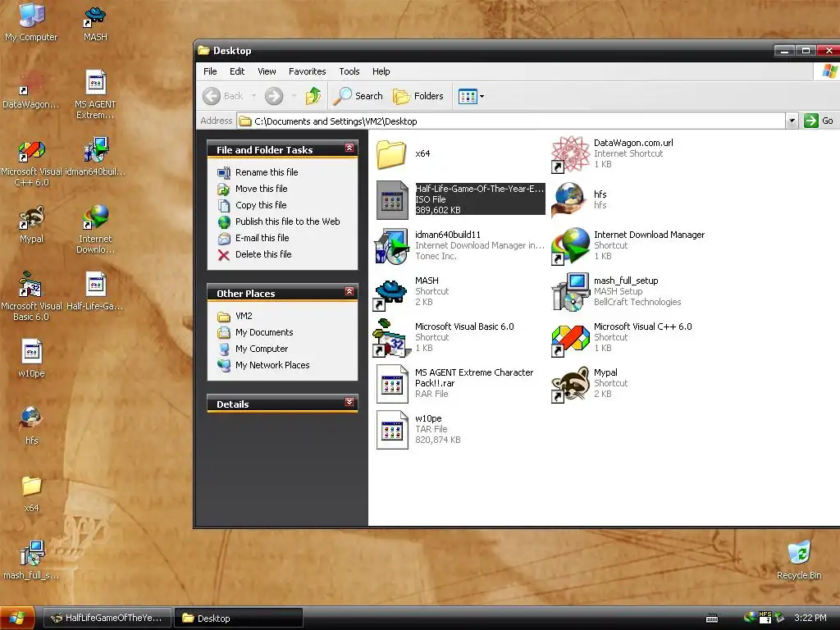Collapse the File and Folder Tasks panel
Viewport: 840px width, 630px height.
[x=349, y=148]
